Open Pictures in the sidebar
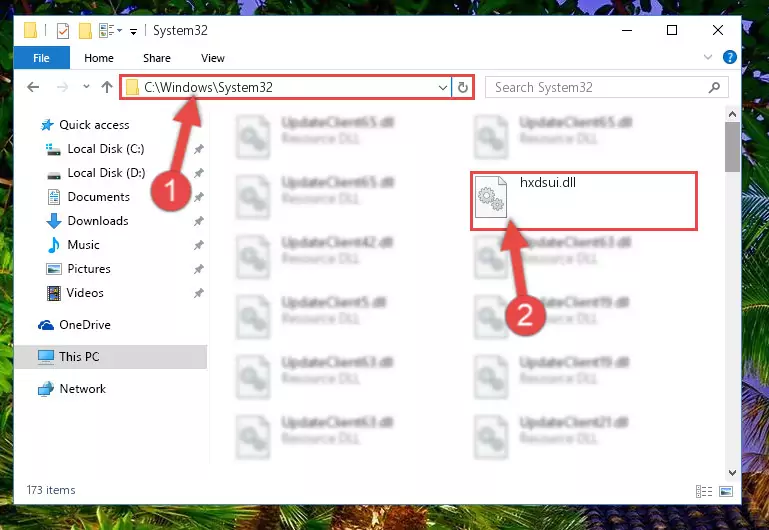The image size is (769, 530). (89, 269)
